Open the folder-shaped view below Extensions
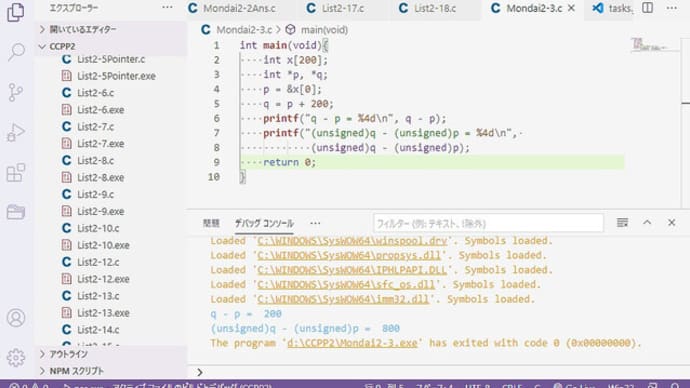This screenshot has height=388, width=690. pyautogui.click(x=16, y=212)
